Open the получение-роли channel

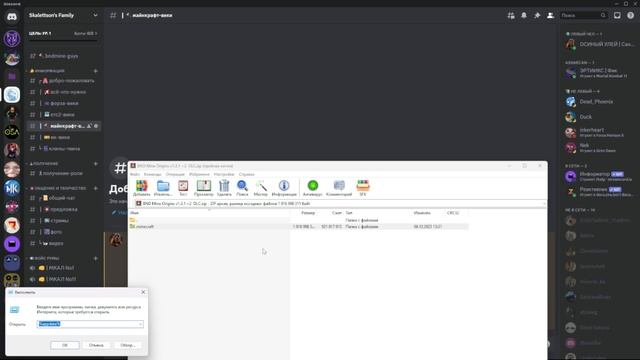[x=64, y=173]
